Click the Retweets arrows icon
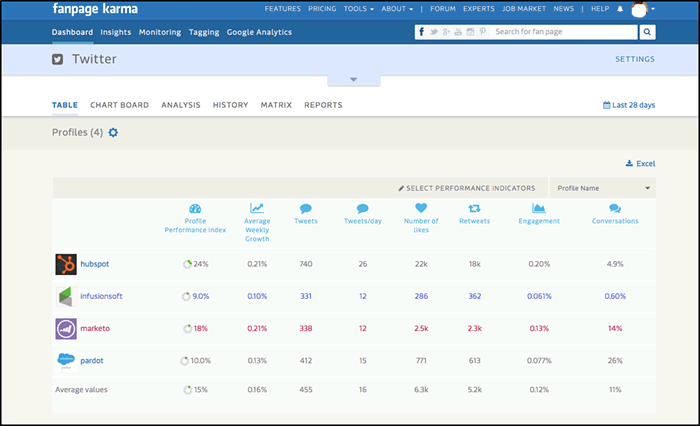 point(474,209)
